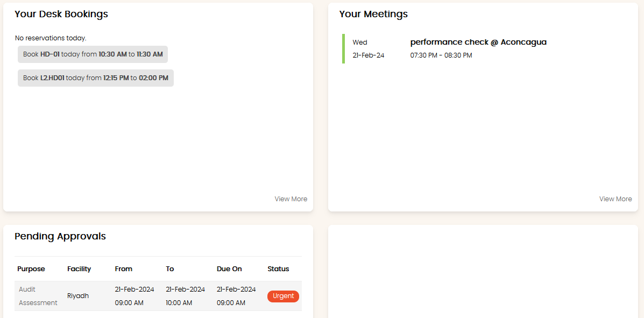Click the To column header
This screenshot has width=644, height=318.
(x=170, y=269)
